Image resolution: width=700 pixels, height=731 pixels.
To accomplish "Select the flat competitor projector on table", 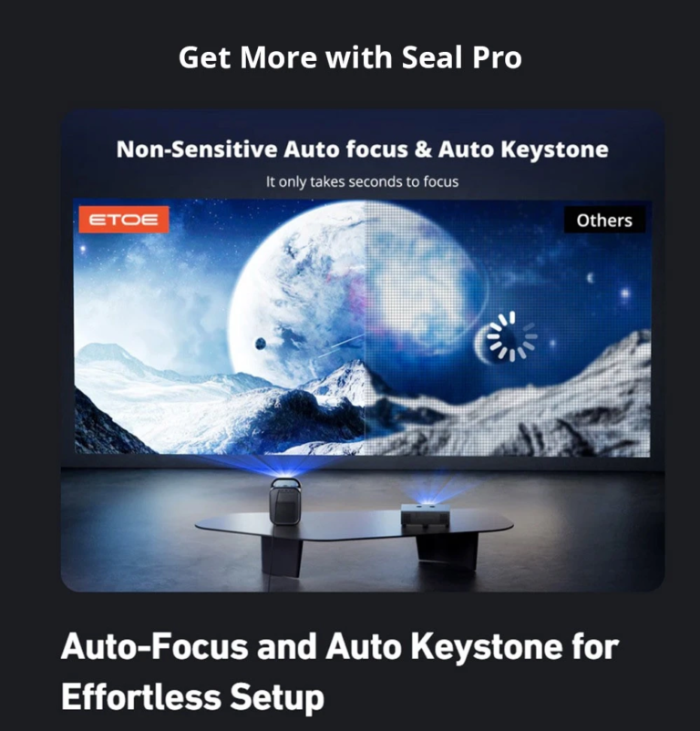I will click(x=426, y=516).
